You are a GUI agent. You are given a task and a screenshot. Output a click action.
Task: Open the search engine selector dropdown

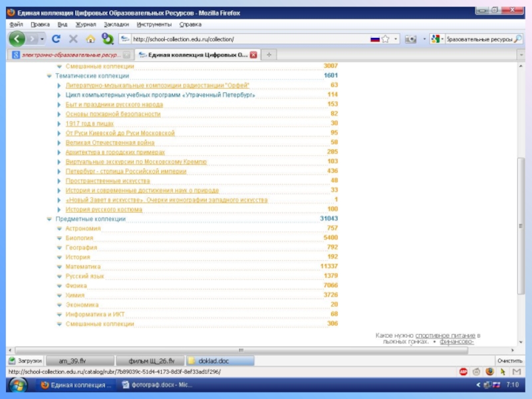437,39
